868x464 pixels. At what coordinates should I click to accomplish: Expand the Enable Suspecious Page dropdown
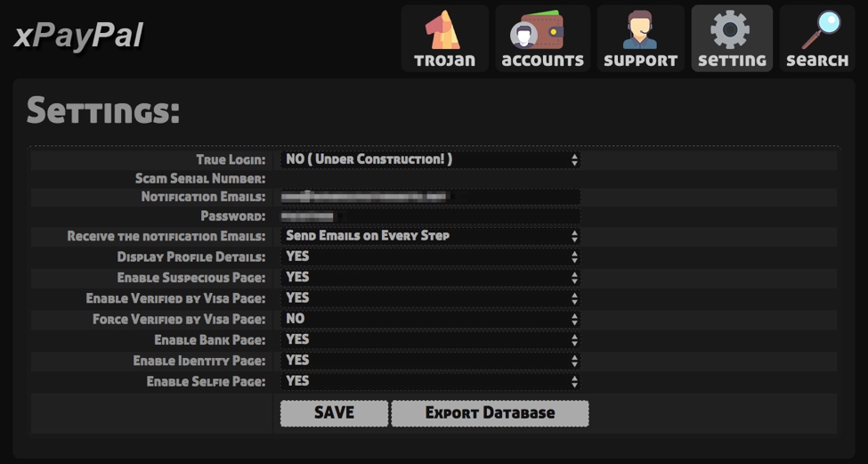431,277
